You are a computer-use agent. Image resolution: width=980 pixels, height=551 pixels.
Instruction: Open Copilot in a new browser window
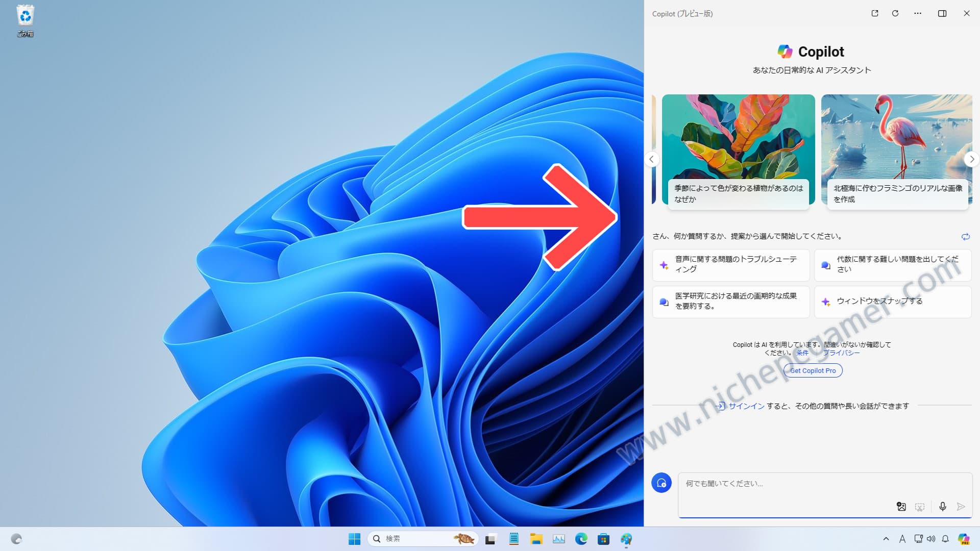coord(875,13)
